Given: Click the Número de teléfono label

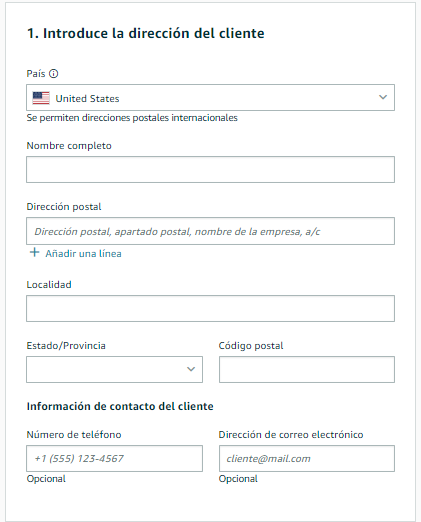Looking at the screenshot, I should 74,435.
